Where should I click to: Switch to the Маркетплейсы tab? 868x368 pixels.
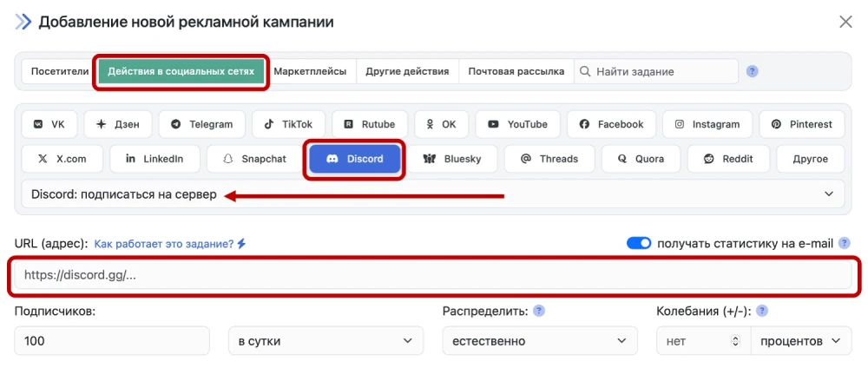[310, 71]
